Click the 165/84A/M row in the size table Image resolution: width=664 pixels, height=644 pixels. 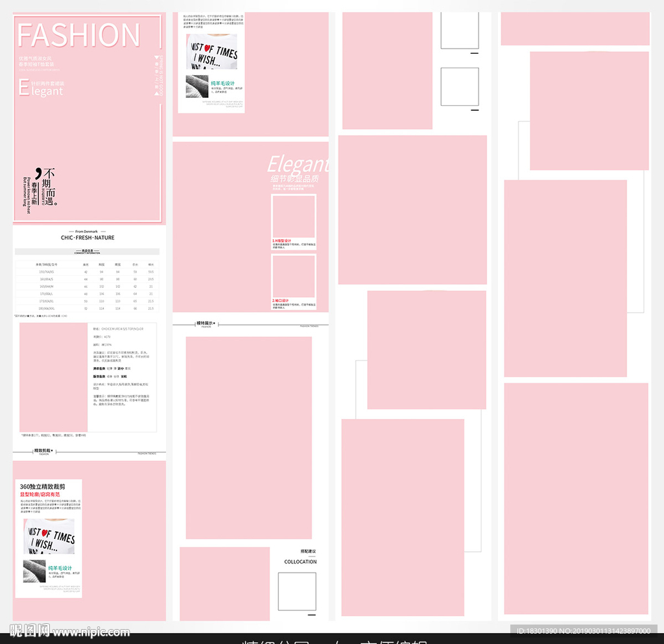click(x=87, y=286)
